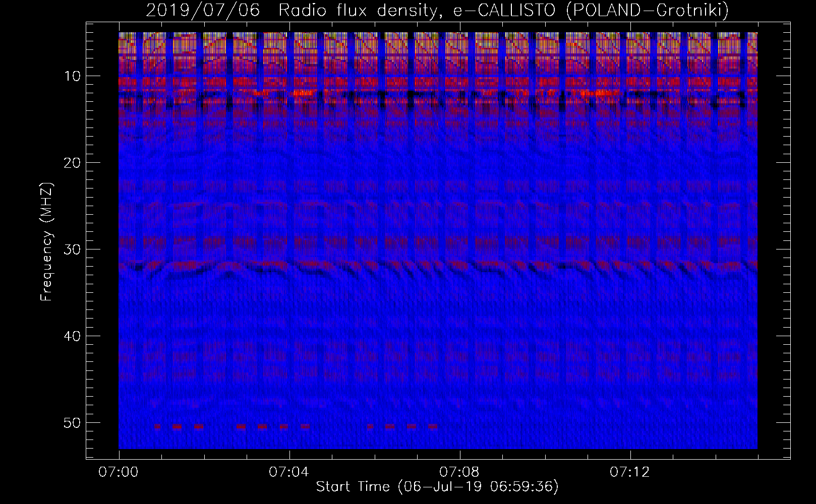
Task: Select the 40 MHz frequency tick label
Action: click(72, 336)
